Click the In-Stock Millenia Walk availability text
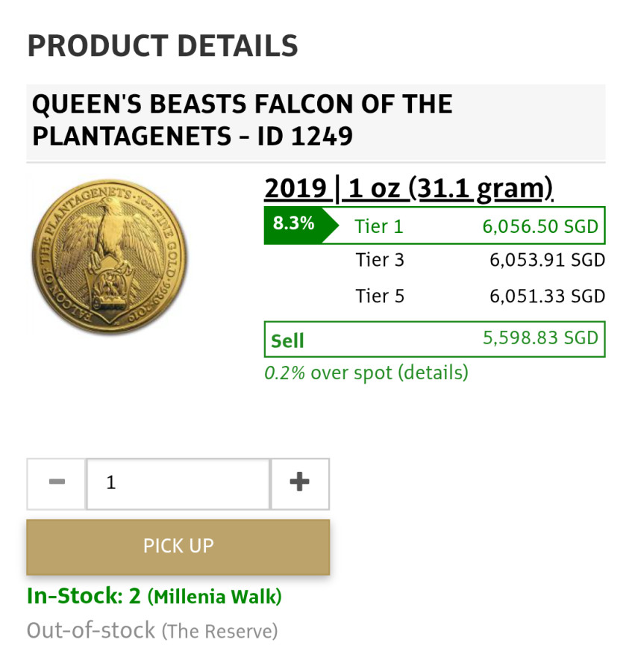 154,597
